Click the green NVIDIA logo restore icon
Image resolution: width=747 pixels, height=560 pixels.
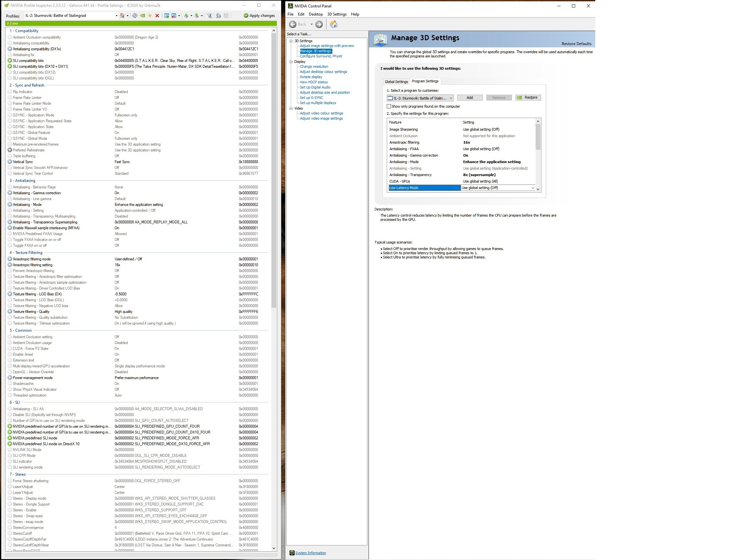tap(143, 16)
